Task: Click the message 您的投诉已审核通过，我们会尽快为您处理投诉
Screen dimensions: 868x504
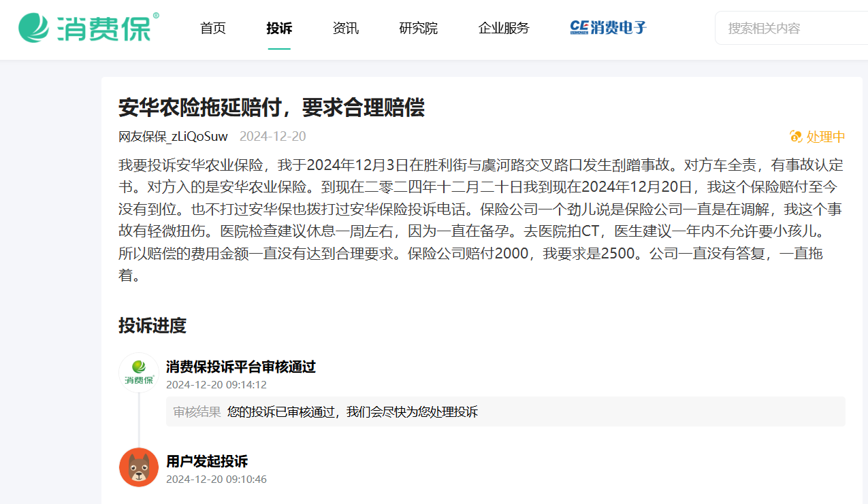Action: [353, 411]
